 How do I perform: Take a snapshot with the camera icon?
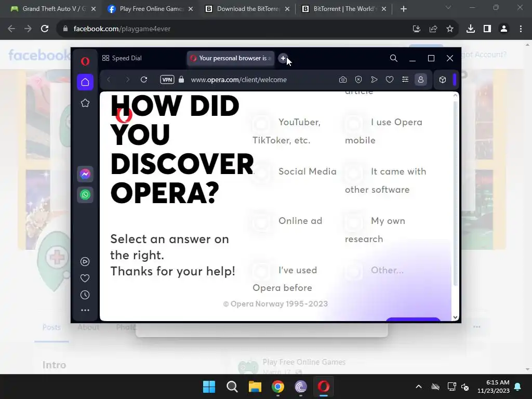[x=343, y=79]
